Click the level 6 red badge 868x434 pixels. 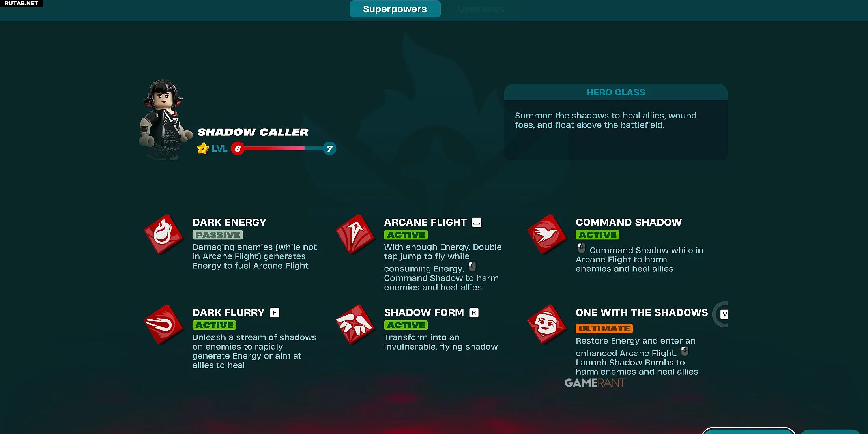tap(238, 148)
